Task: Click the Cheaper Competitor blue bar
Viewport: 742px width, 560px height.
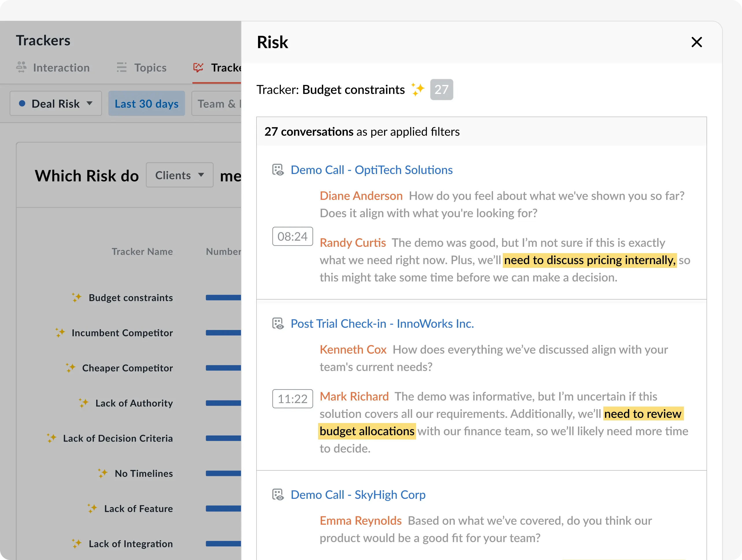Action: [x=223, y=368]
